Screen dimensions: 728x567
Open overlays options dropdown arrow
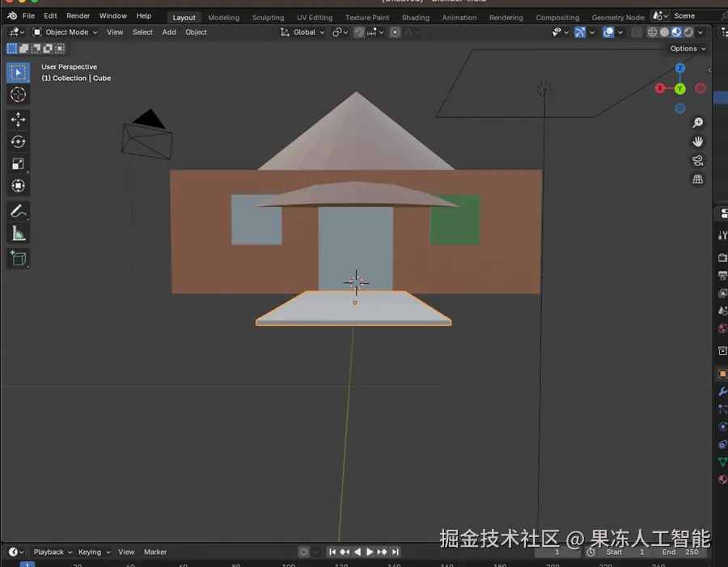point(620,32)
